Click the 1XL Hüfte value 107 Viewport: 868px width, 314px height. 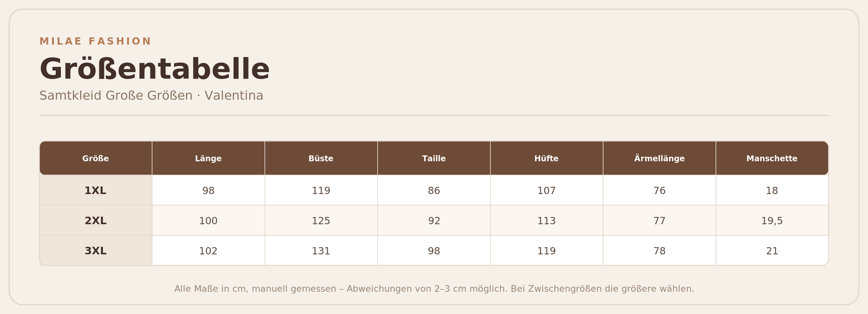(x=546, y=190)
